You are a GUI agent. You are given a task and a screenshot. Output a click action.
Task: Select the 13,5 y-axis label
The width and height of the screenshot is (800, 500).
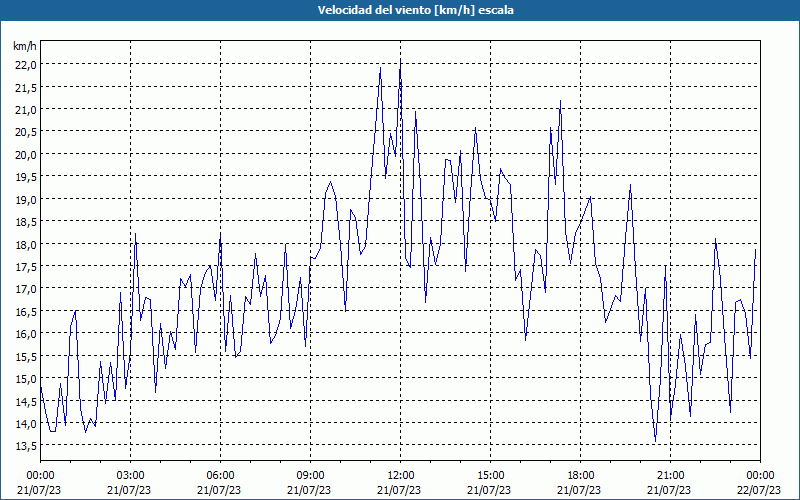[x=27, y=446]
